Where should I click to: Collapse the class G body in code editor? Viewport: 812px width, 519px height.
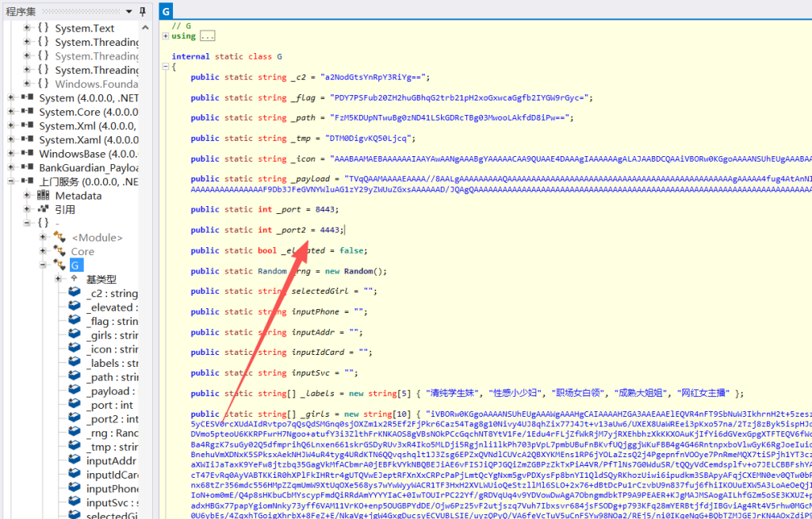[x=165, y=67]
